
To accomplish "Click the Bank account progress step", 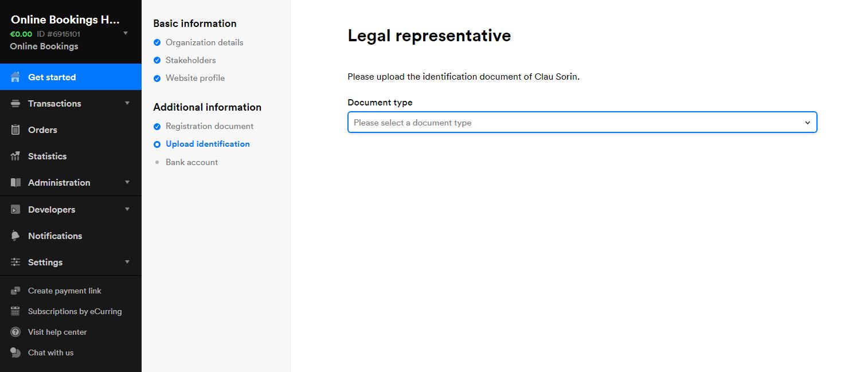I will coord(191,162).
